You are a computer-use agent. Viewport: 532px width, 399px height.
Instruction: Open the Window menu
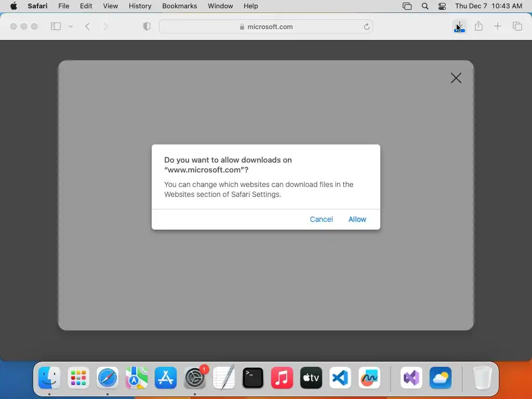(x=220, y=6)
